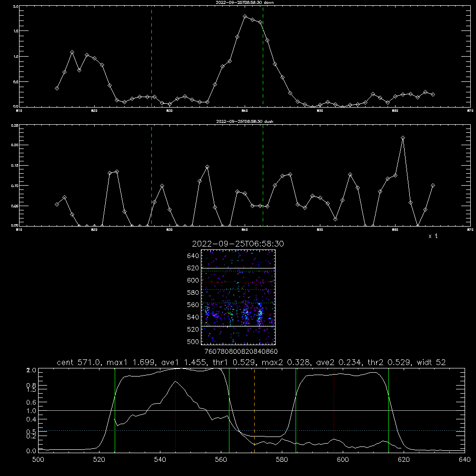This screenshot has height=476, width=476.
Task: Click the tallest peak diamond in dusk plot
Action: pos(403,138)
